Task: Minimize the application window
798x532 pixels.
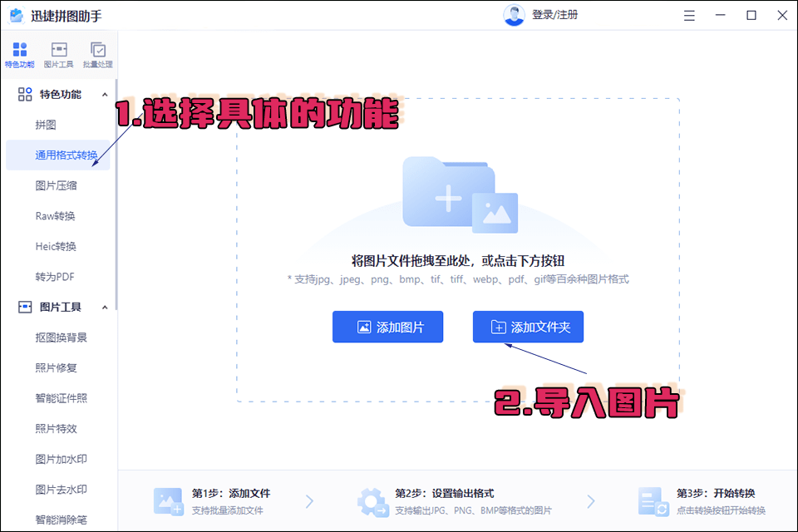Action: tap(720, 15)
